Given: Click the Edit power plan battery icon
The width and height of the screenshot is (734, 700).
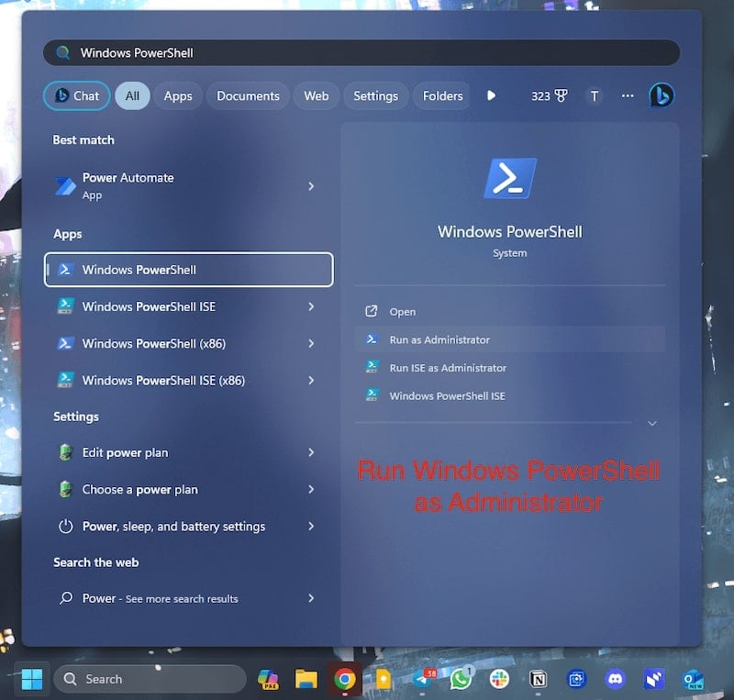Looking at the screenshot, I should [65, 452].
